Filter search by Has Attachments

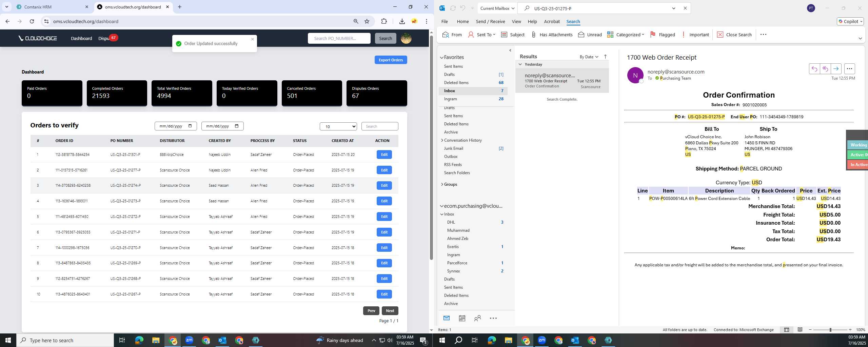(x=551, y=35)
